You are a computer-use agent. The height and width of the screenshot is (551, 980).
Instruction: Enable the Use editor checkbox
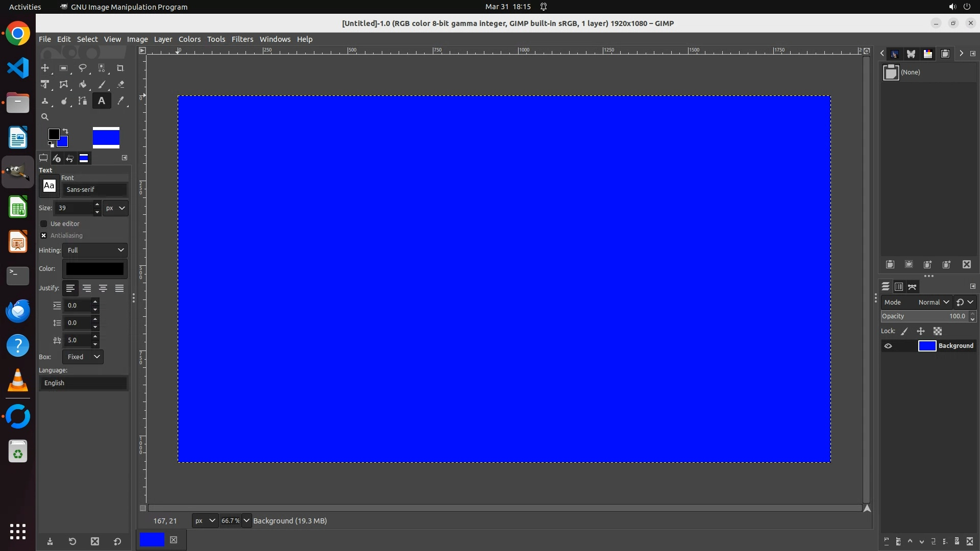[44, 223]
